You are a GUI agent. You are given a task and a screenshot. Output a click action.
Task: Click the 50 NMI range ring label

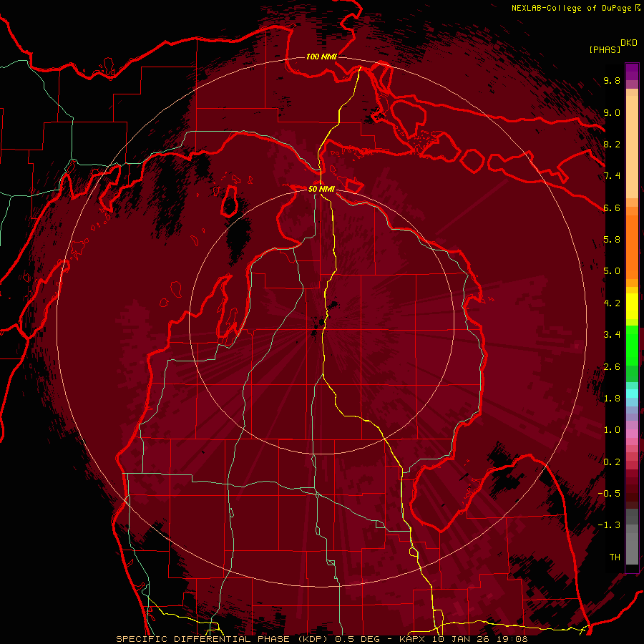(x=321, y=189)
